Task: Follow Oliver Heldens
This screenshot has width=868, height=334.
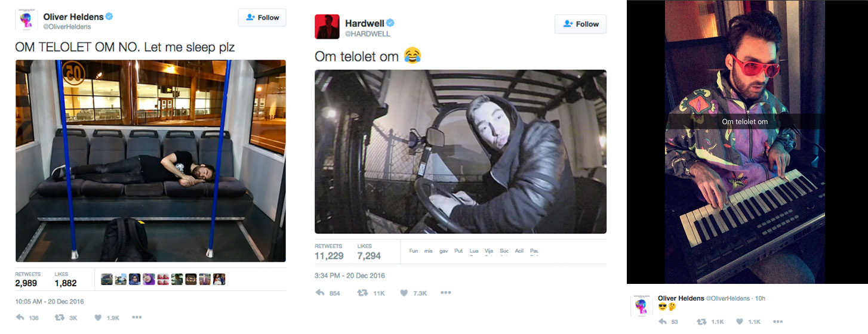Action: (x=262, y=17)
